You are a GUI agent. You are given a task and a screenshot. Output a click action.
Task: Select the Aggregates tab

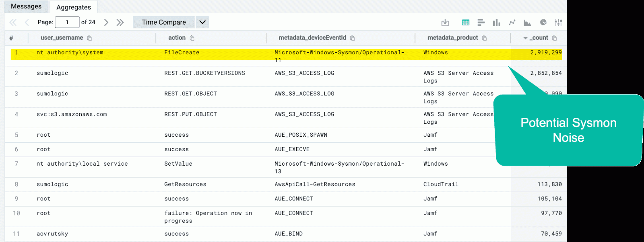point(74,7)
